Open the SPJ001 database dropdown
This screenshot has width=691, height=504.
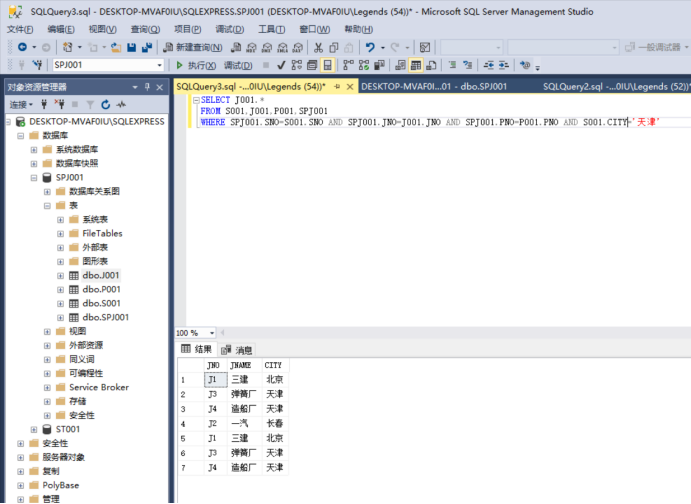coord(160,65)
